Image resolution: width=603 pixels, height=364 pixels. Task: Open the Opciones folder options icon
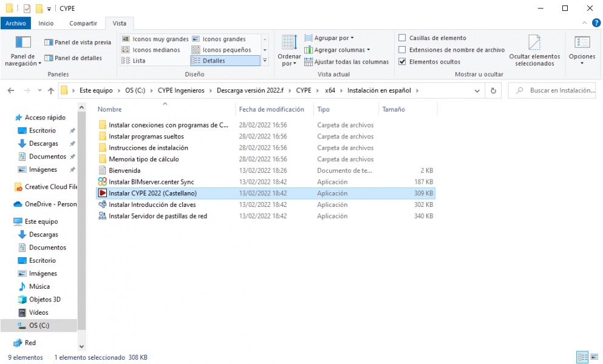[x=582, y=42]
